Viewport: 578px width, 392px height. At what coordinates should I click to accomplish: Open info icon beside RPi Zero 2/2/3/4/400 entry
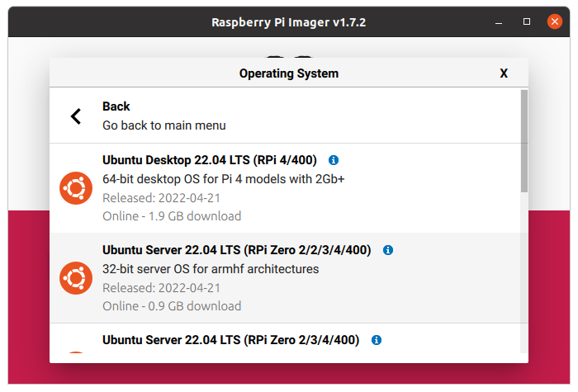click(x=388, y=249)
